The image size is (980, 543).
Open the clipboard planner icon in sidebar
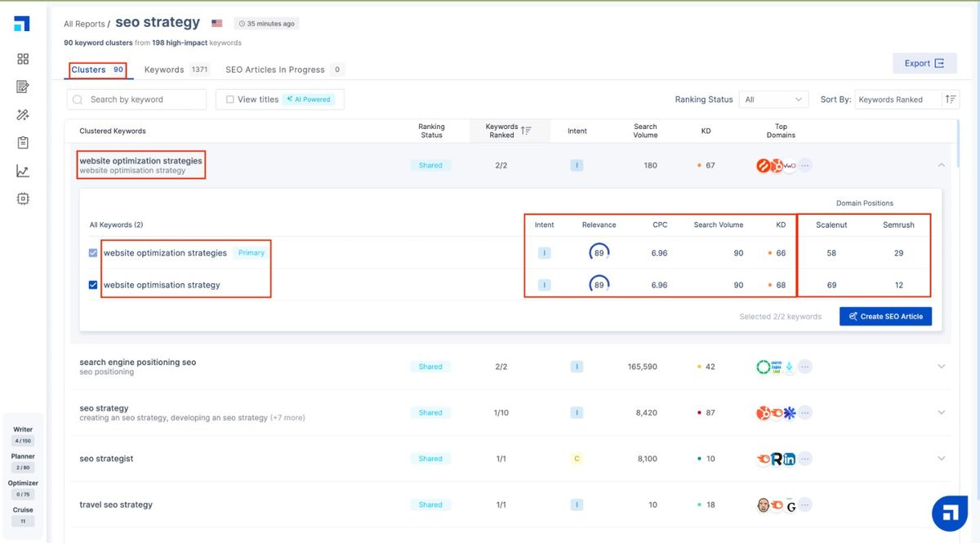(23, 143)
